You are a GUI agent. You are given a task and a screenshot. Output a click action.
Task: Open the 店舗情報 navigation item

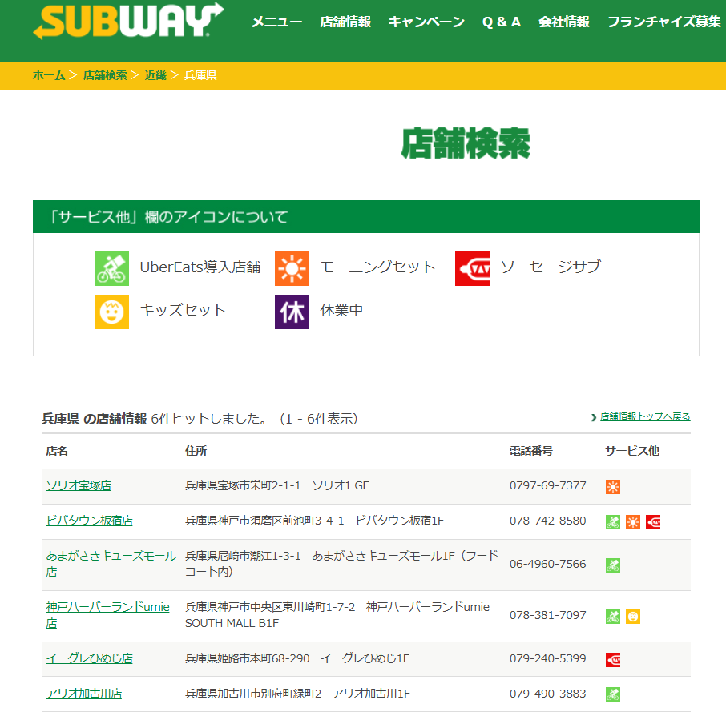[345, 22]
